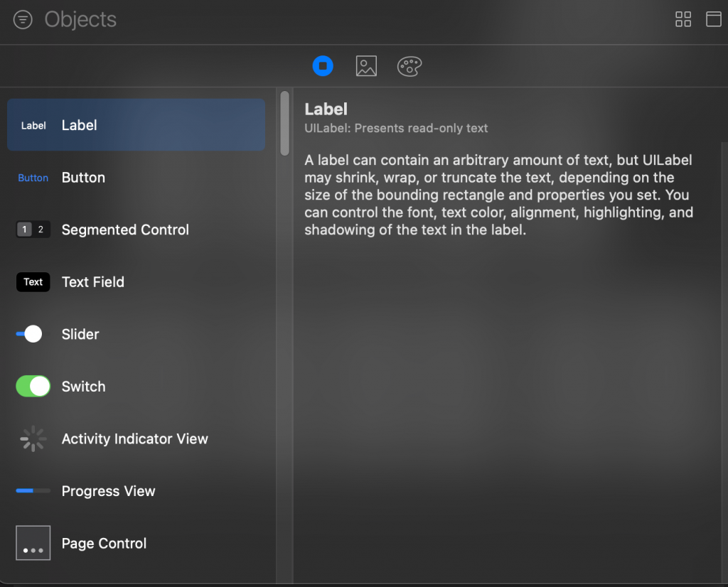The width and height of the screenshot is (728, 587).
Task: Click the Slider object icon
Action: click(x=30, y=334)
